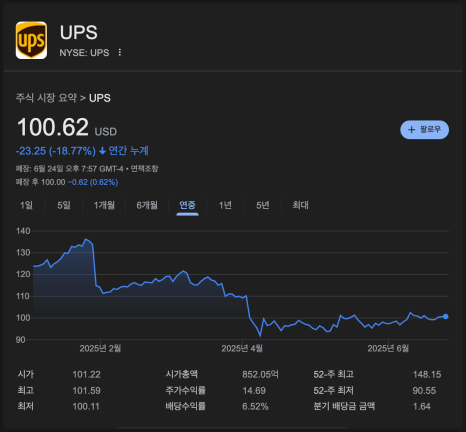Select the 1일 range tab
Image resolution: width=466 pixels, height=432 pixels.
pyautogui.click(x=26, y=205)
